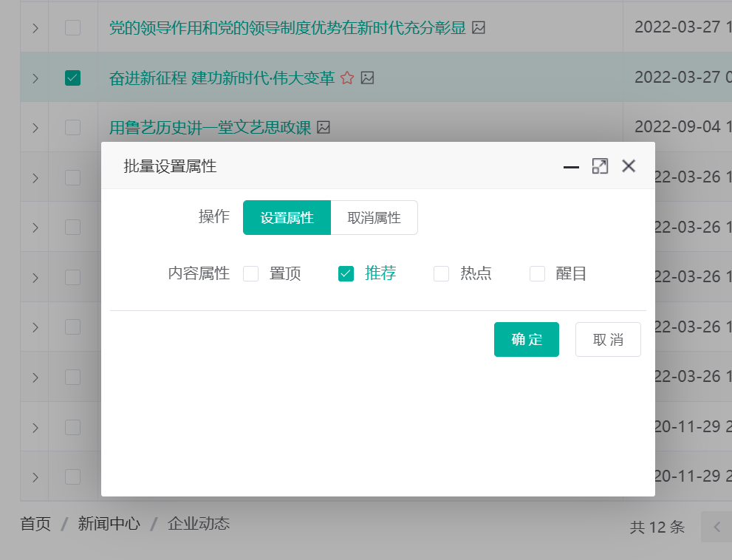Select the 设置属性 tab
Screen dimensions: 732x560
pyautogui.click(x=287, y=217)
